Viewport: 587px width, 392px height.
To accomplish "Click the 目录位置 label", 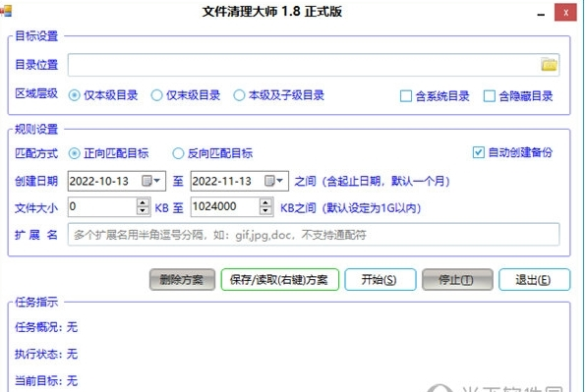I will click(x=36, y=65).
